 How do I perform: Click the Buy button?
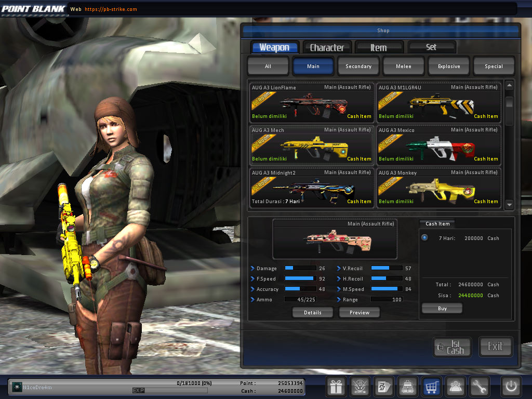[x=442, y=309]
